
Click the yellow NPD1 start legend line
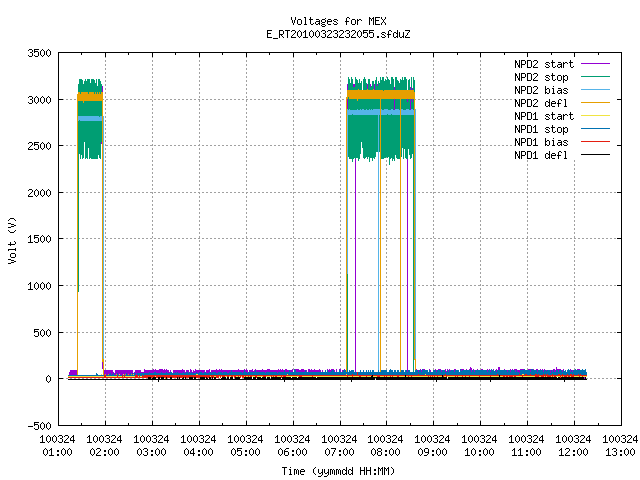[x=596, y=116]
